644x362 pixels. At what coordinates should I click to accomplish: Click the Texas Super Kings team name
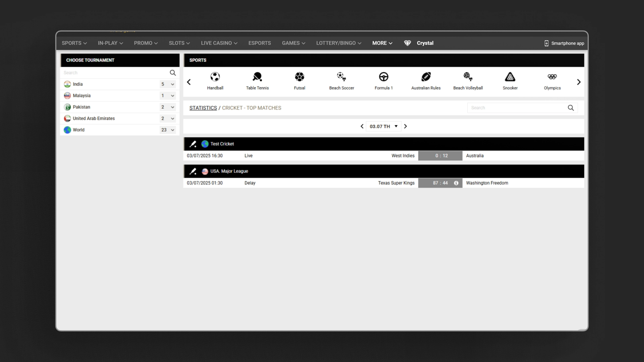[396, 183]
